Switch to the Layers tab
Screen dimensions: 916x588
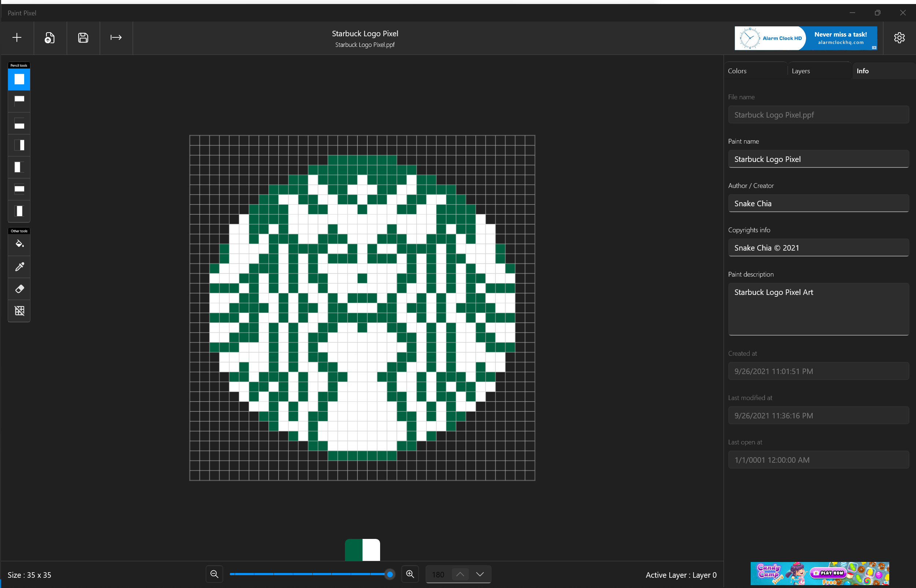801,71
